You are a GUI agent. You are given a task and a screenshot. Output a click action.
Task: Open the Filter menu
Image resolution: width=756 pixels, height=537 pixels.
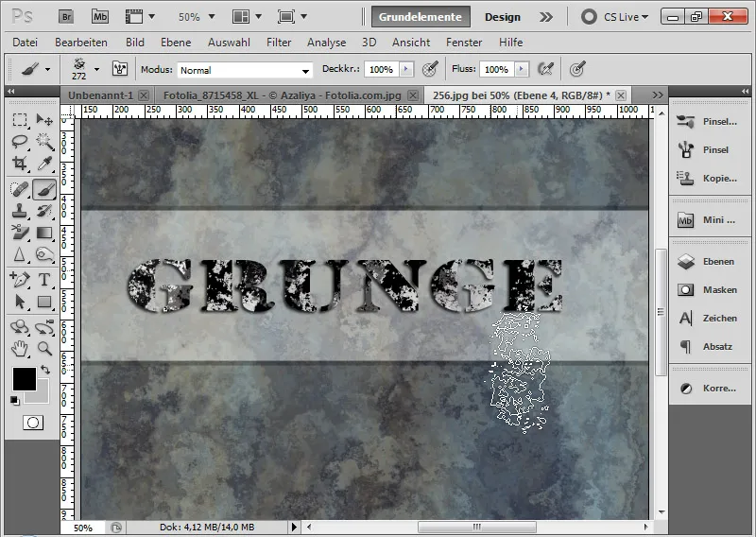pyautogui.click(x=279, y=43)
